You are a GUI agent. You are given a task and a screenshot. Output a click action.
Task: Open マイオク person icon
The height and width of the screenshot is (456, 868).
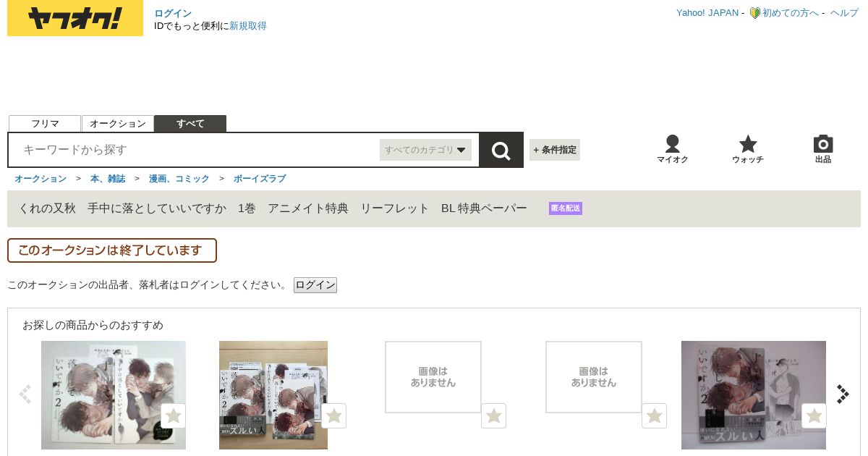(x=673, y=149)
